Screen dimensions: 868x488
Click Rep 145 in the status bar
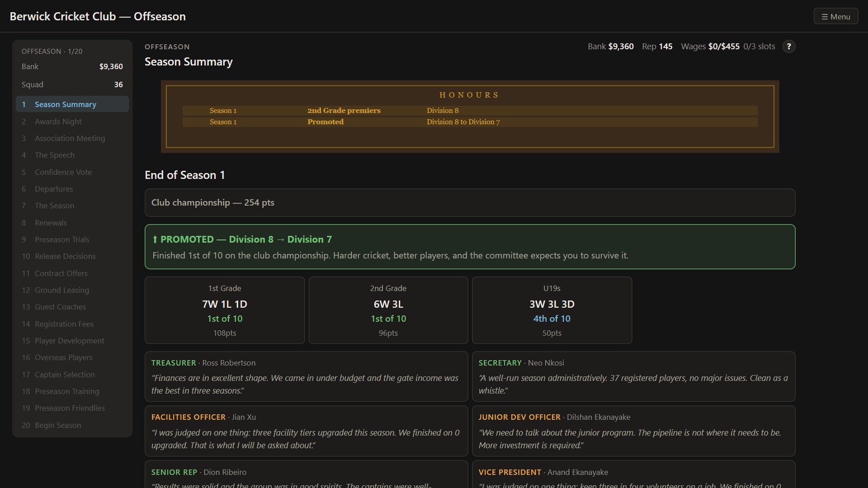point(657,47)
